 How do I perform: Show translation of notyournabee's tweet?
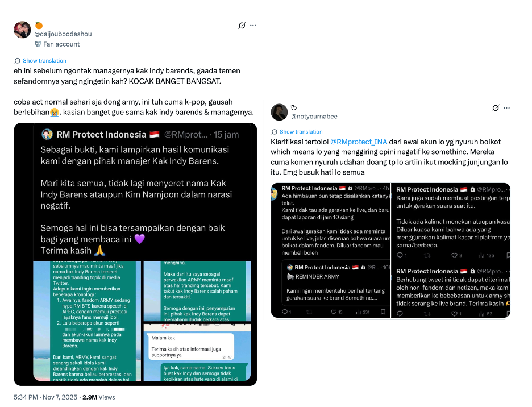[x=301, y=132]
